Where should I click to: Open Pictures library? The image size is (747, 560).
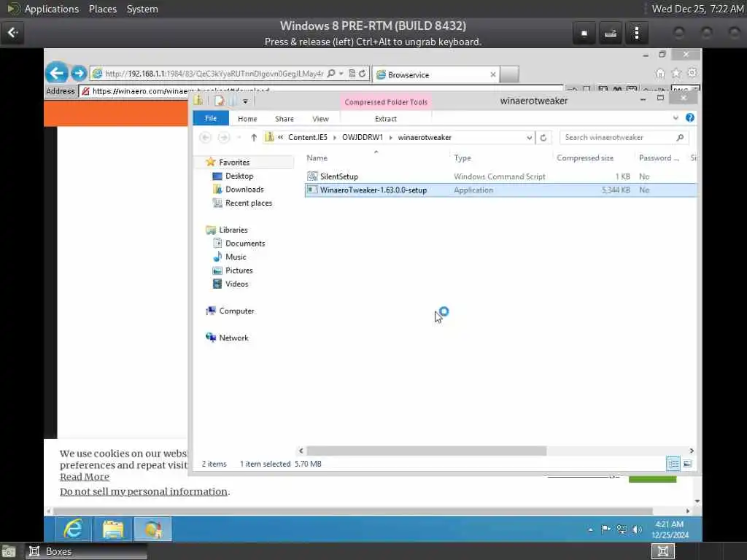239,271
